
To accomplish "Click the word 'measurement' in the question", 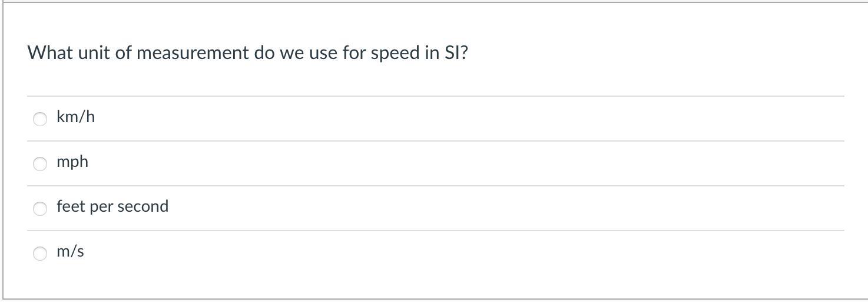I will (x=193, y=53).
